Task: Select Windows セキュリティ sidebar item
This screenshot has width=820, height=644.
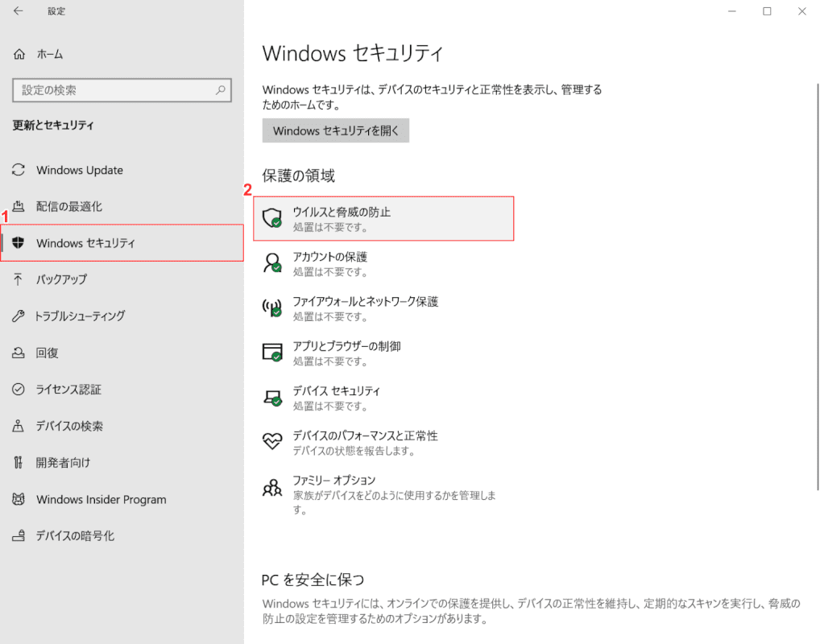Action: (x=122, y=242)
